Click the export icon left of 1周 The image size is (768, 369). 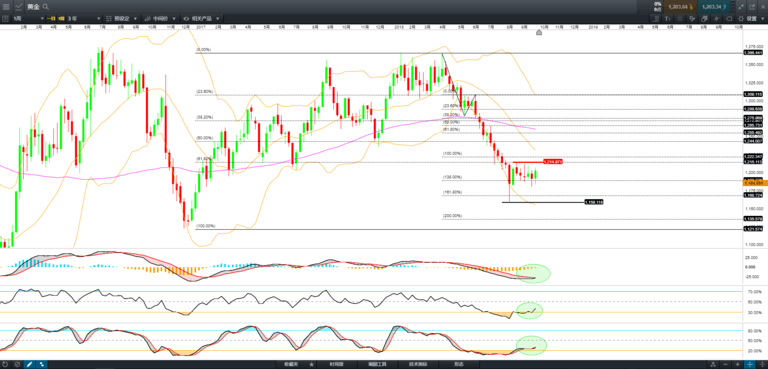point(5,19)
